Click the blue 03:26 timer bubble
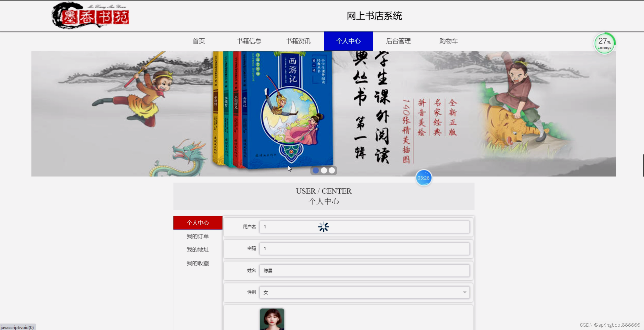 pos(423,178)
